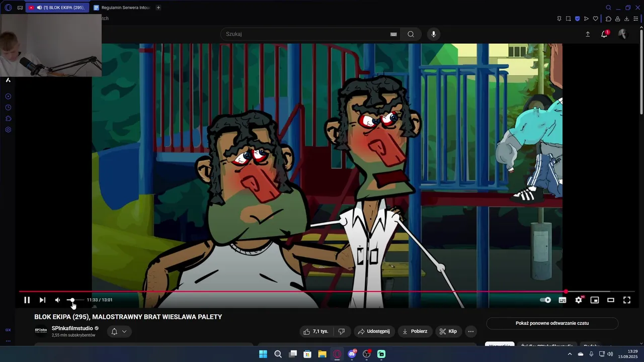Dislike the video
This screenshot has height=362, width=644.
click(x=342, y=331)
